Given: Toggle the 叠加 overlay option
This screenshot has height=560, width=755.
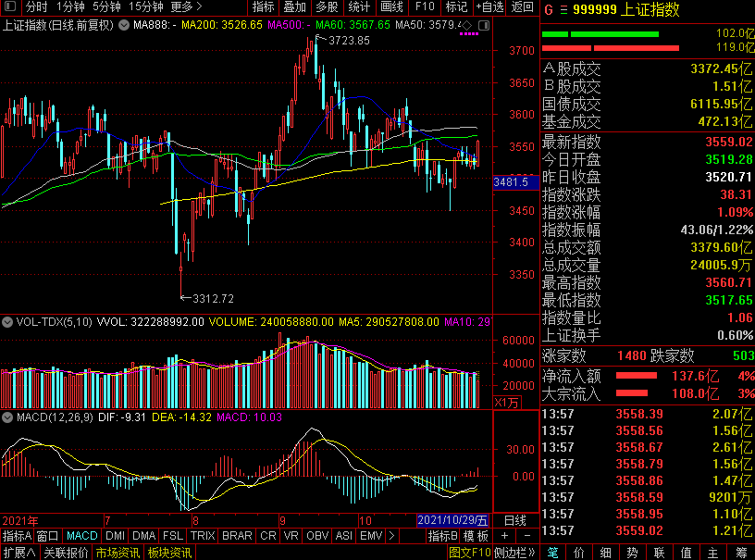Looking at the screenshot, I should (294, 6).
